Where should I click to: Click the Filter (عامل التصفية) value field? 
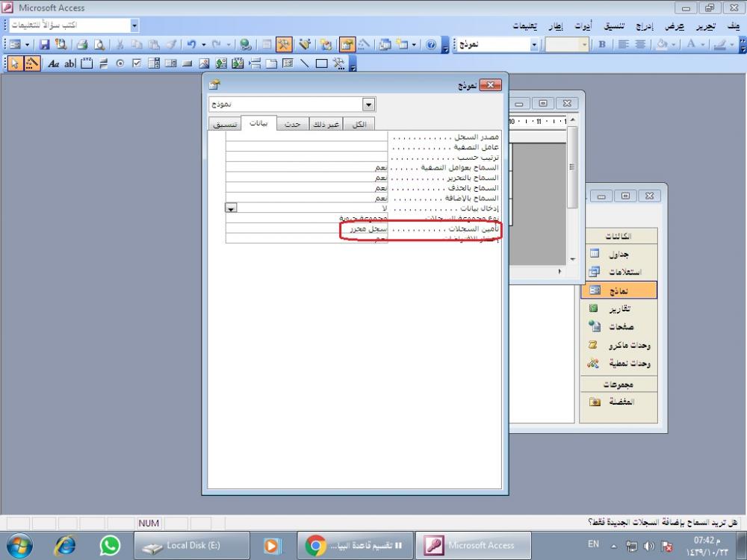coord(307,146)
